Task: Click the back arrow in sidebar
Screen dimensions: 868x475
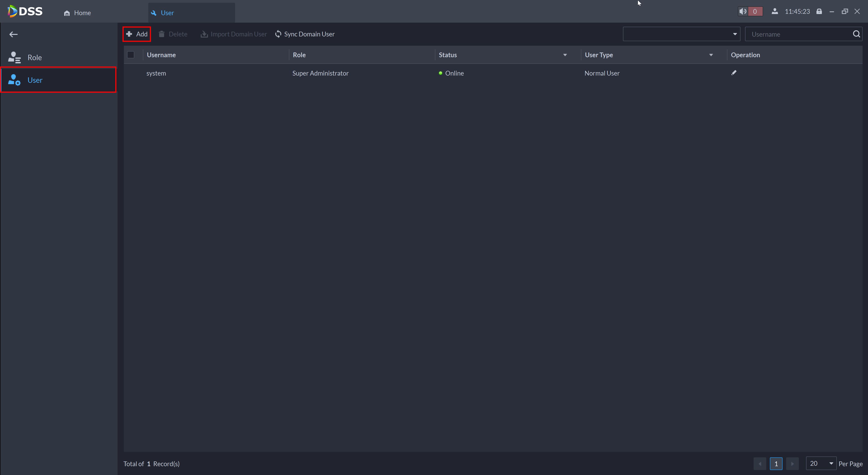Action: (14, 34)
